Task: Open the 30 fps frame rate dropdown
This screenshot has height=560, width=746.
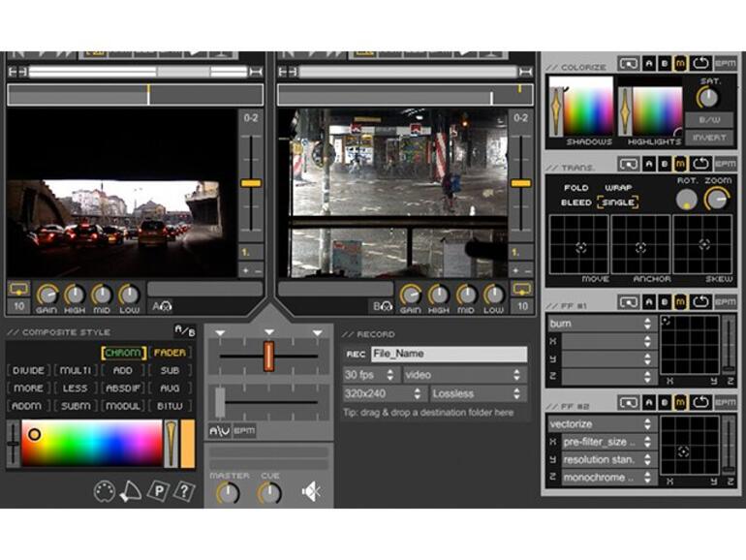Action: tap(369, 374)
